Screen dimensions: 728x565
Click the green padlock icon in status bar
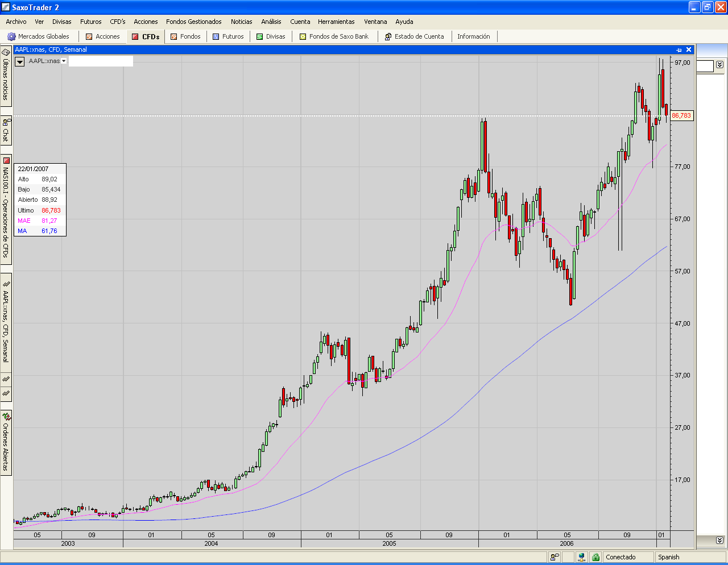595,558
